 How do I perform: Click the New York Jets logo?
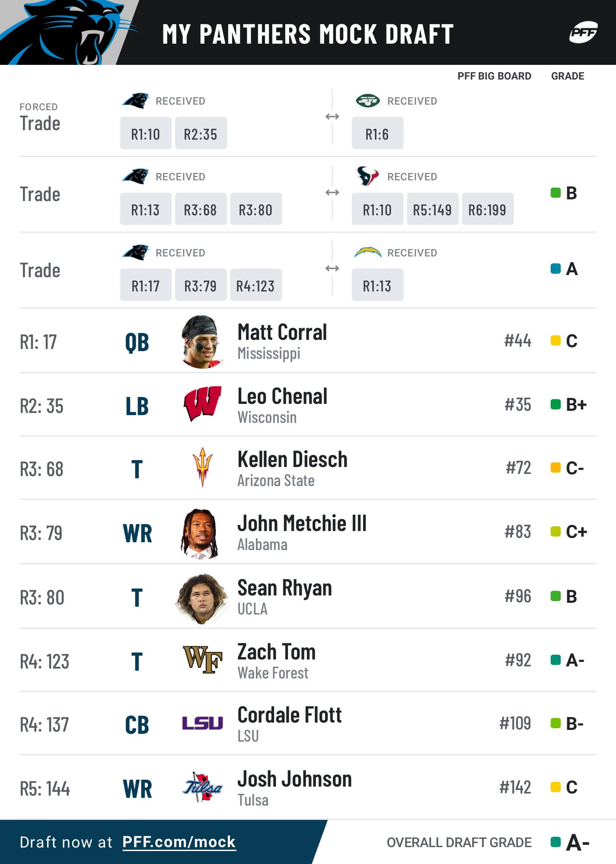(x=367, y=101)
